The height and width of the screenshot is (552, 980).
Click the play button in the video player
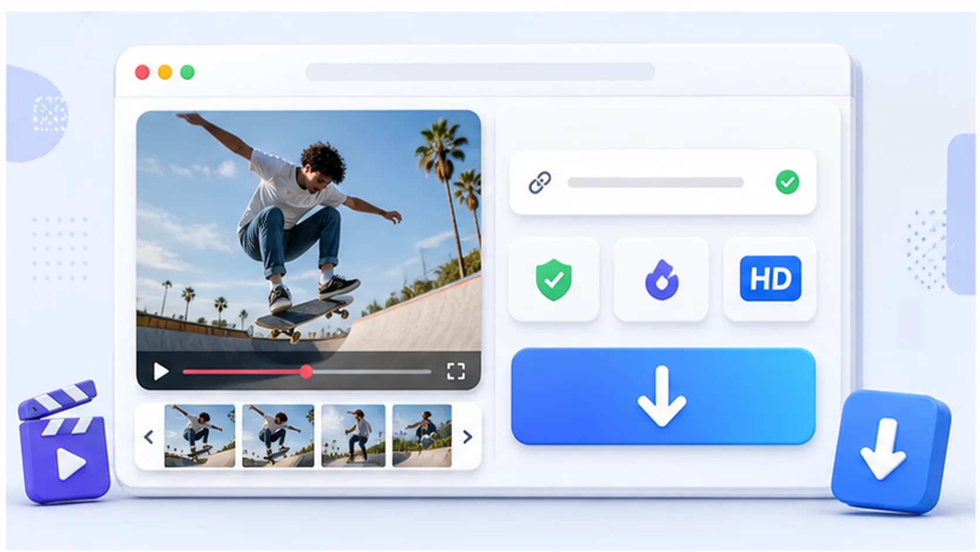[x=161, y=371]
